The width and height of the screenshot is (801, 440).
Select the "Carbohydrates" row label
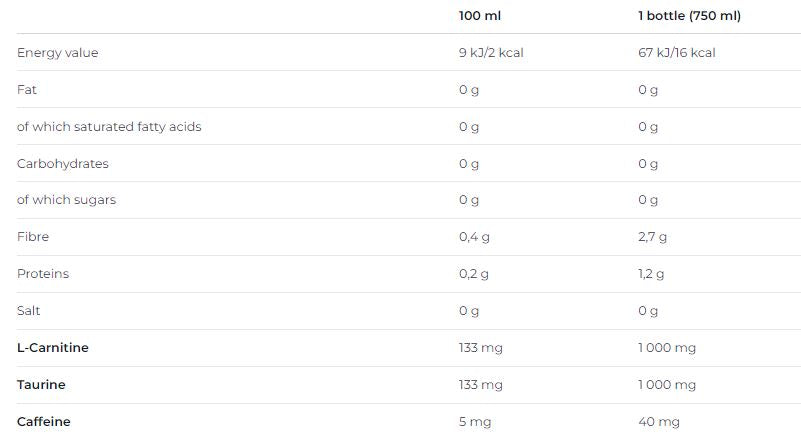pos(63,163)
